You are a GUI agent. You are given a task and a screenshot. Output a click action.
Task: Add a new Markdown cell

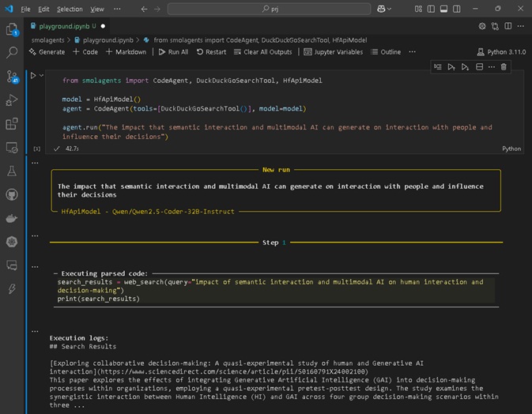pos(126,52)
